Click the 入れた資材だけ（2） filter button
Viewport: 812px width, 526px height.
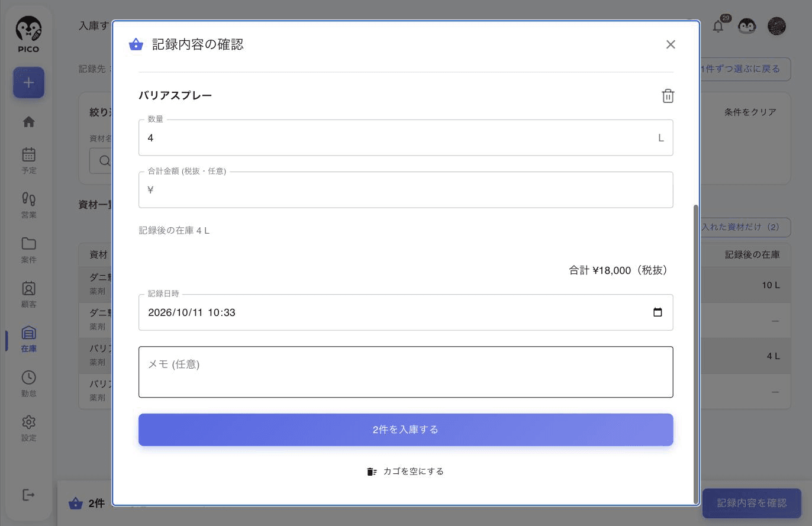click(746, 227)
